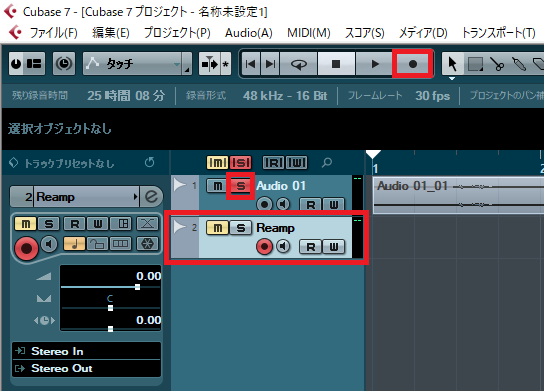This screenshot has height=391, width=544.
Task: Open the Stereo In input routing selector
Action: pos(87,351)
